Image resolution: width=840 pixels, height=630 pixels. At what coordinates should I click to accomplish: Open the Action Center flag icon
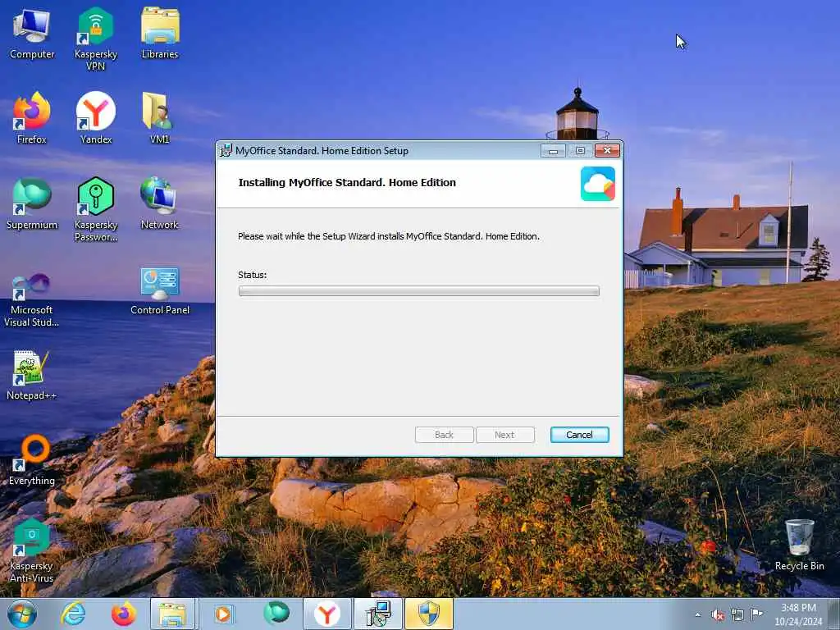click(756, 614)
